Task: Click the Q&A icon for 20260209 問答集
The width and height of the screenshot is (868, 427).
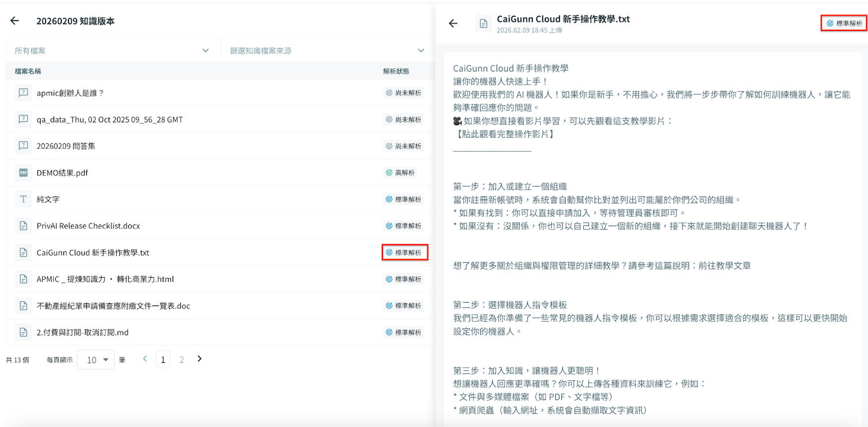Action: [x=23, y=146]
